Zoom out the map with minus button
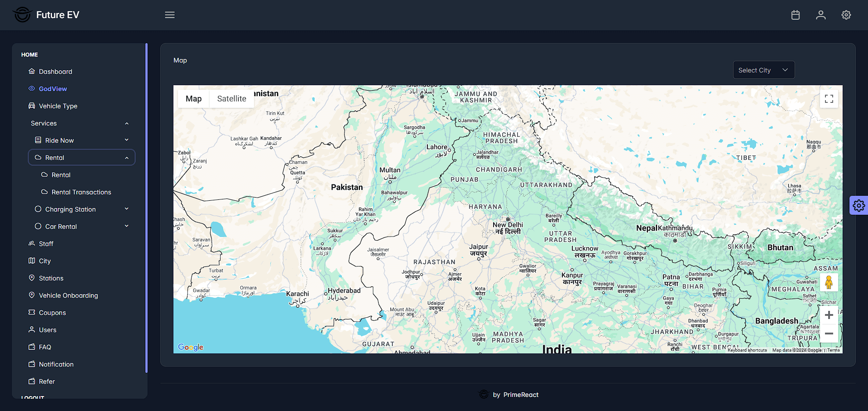Viewport: 868px width, 411px height. [x=829, y=334]
